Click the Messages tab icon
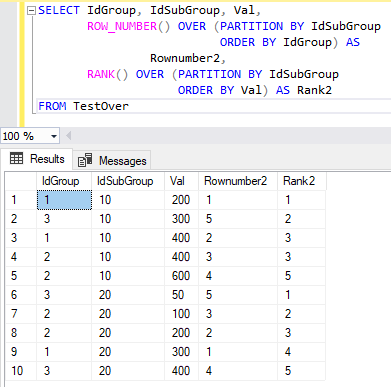This screenshot has height=387, width=391. click(85, 160)
